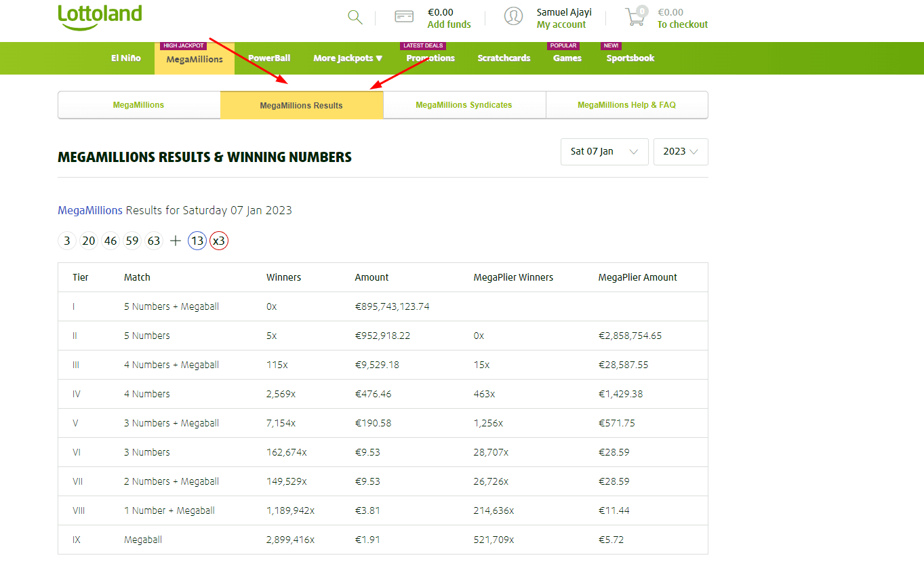Open the My account link
The height and width of the screenshot is (583, 924).
(x=561, y=24)
